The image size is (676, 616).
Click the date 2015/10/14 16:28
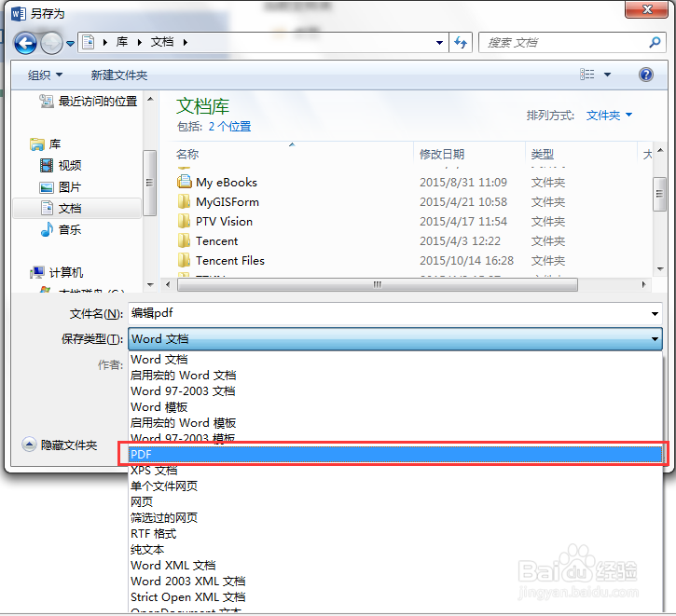pyautogui.click(x=467, y=260)
